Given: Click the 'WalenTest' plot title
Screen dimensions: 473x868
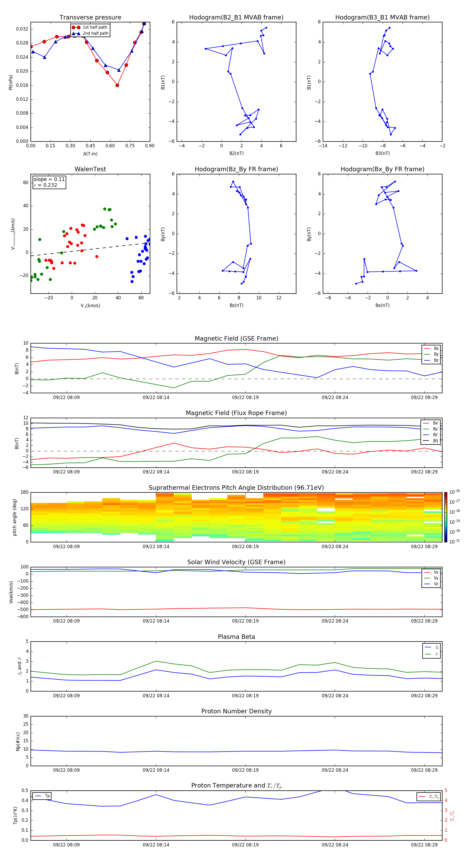Looking at the screenshot, I should [90, 169].
